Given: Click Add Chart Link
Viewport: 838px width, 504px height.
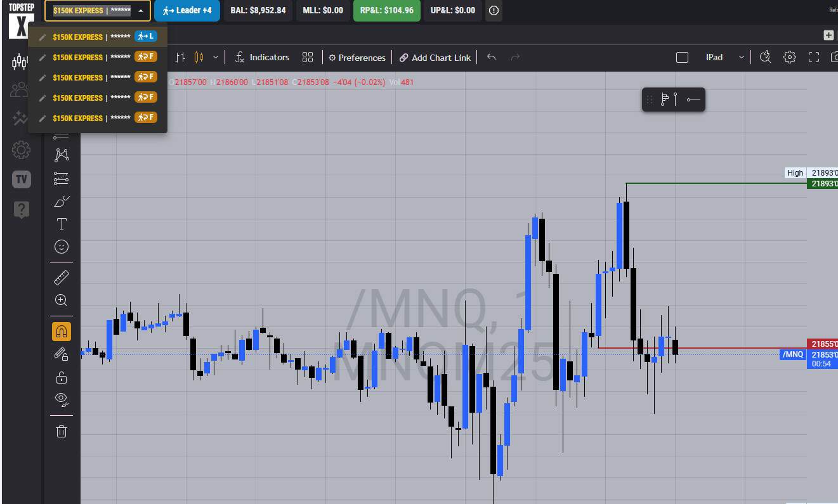Looking at the screenshot, I should point(435,58).
